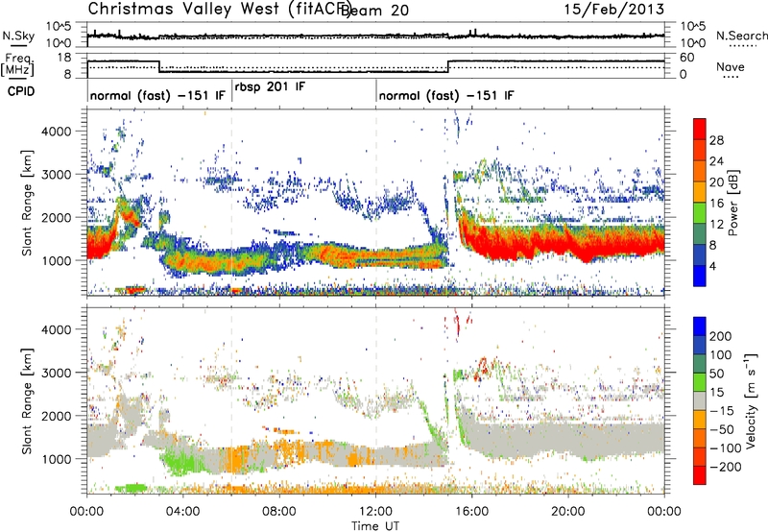This screenshot has width=768, height=532.
Task: Click the 06:00 dashed CPID marker in the power panel
Action: pyautogui.click(x=231, y=203)
